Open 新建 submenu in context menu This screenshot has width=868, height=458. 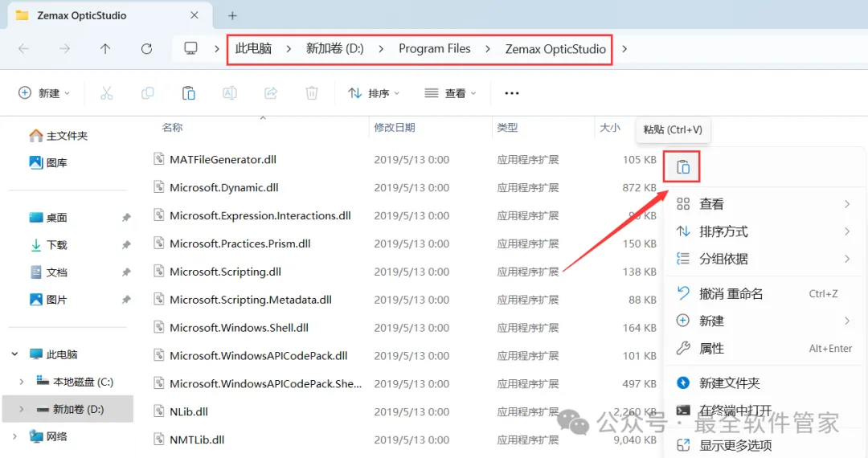point(764,321)
